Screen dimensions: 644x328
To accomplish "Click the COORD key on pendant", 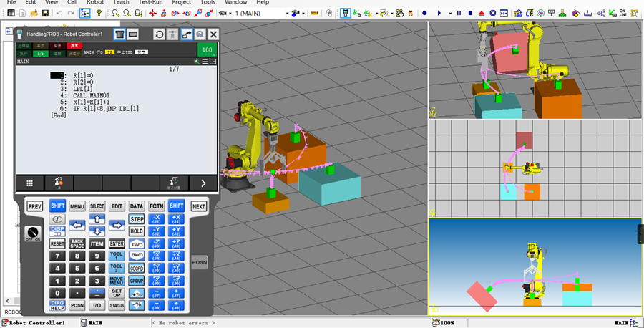I will [137, 269].
